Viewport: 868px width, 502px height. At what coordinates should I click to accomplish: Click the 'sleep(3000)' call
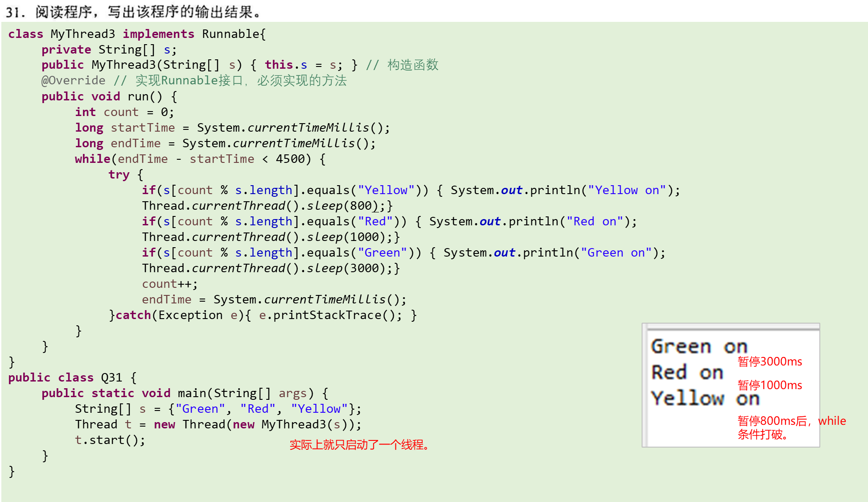[346, 268]
